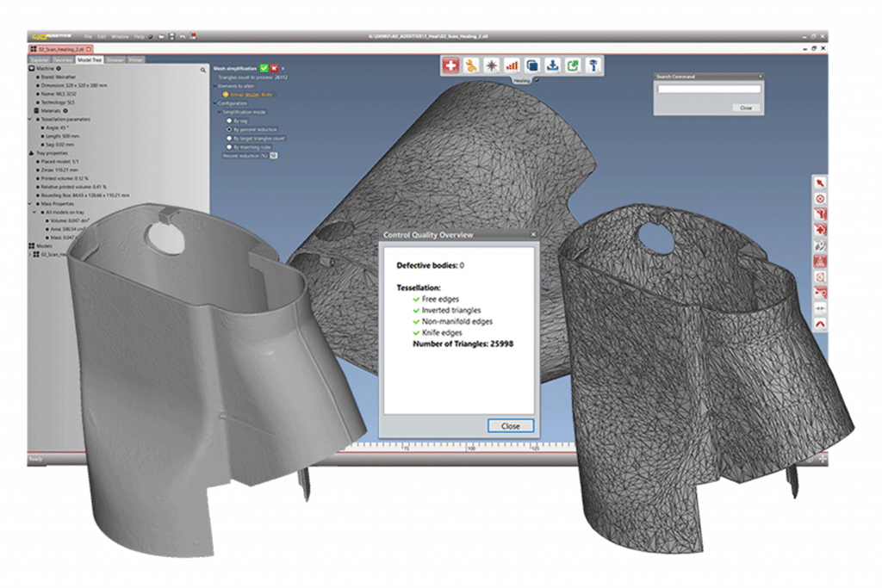Click the blue download arrow toolbar icon
The image size is (882, 588).
[x=553, y=65]
